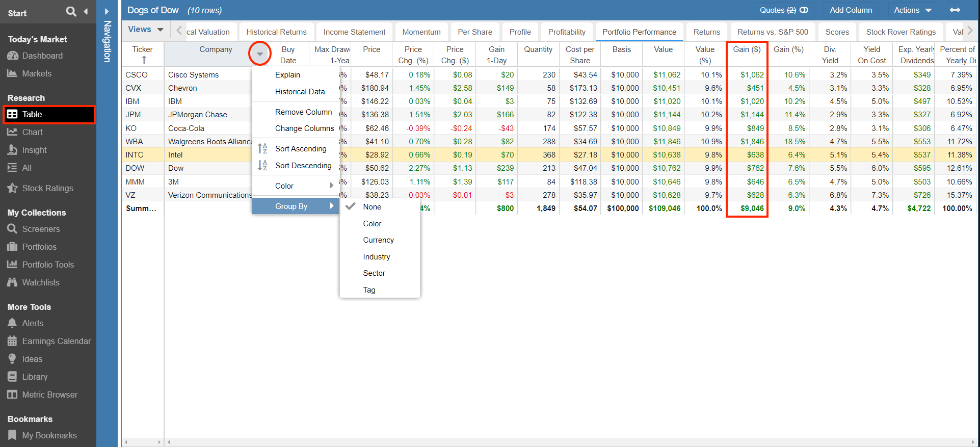Click the Div. Yield column header
980x447 pixels.
click(x=830, y=55)
